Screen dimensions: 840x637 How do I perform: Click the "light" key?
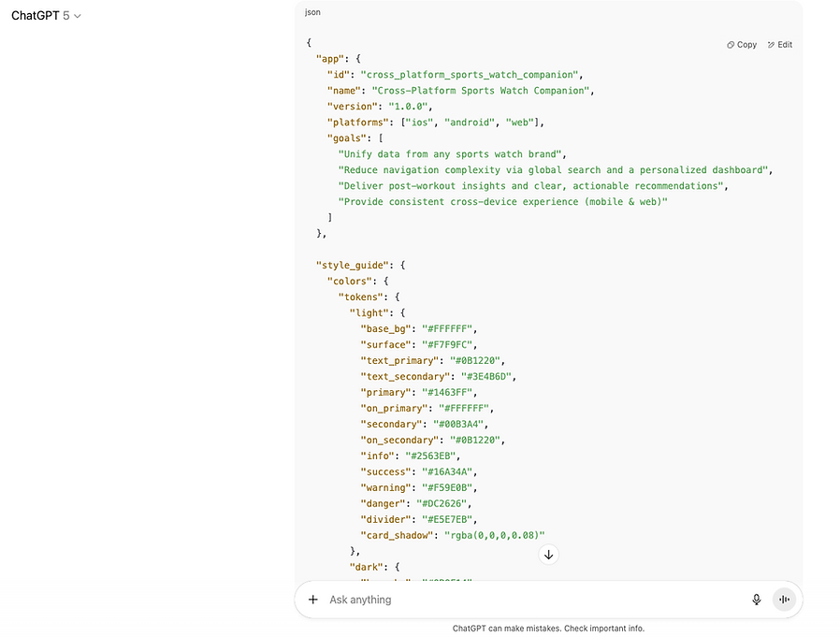pos(369,312)
